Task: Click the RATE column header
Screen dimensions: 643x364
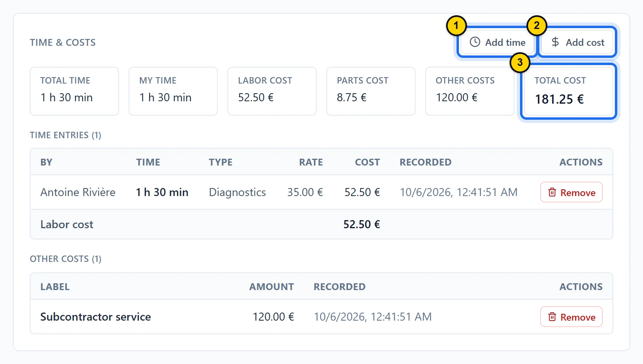Action: (x=311, y=162)
